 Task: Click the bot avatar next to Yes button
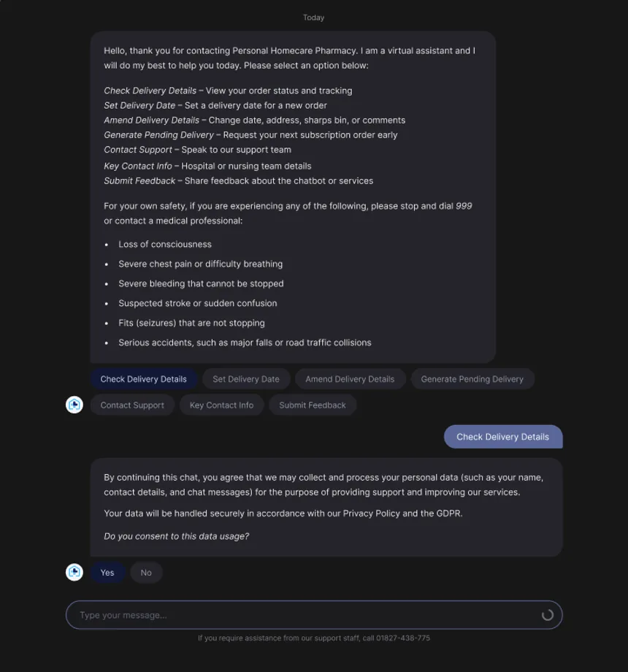point(74,572)
